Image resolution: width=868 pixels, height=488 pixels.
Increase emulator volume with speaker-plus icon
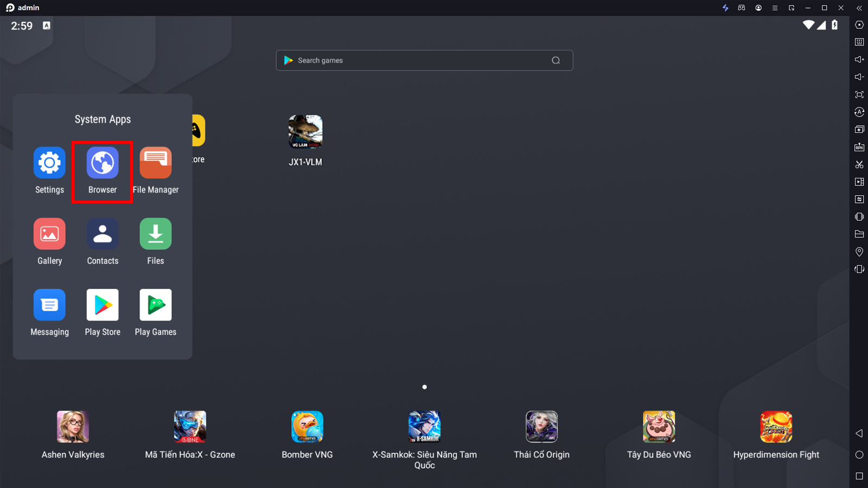859,60
